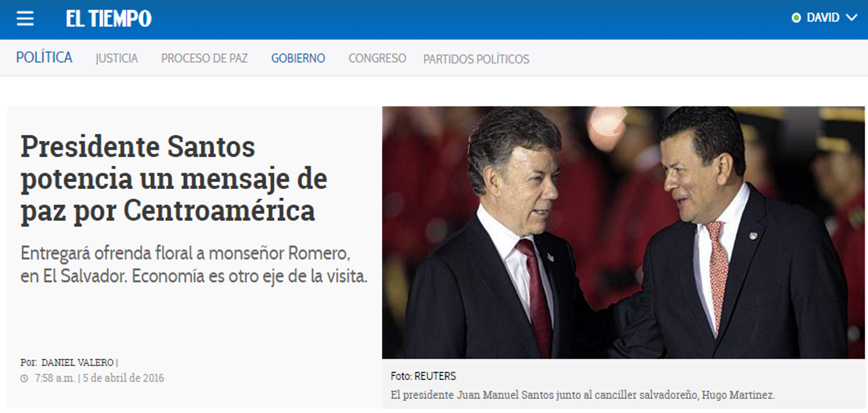Open the PROCESO DE PAZ tab
Viewport: 868px width, 413px height.
pyautogui.click(x=204, y=59)
